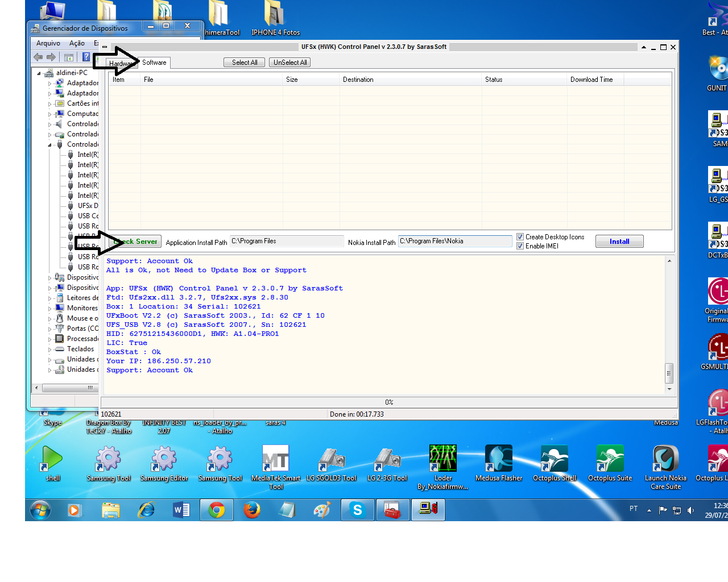Screen dimensions: 728x582
Task: Toggle the Create Desktop Icons checkbox
Action: [520, 237]
